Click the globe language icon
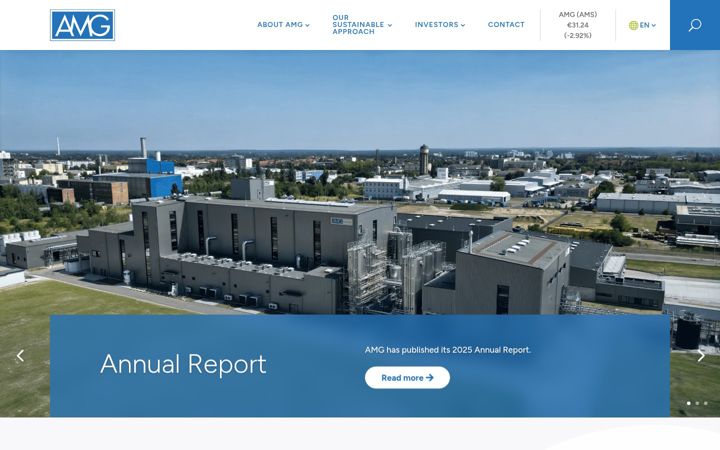720x450 pixels. [x=633, y=25]
